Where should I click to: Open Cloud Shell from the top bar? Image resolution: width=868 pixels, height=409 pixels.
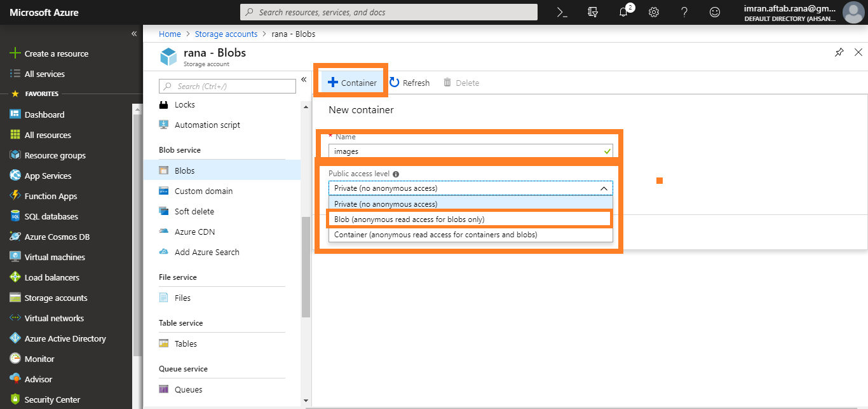tap(562, 11)
